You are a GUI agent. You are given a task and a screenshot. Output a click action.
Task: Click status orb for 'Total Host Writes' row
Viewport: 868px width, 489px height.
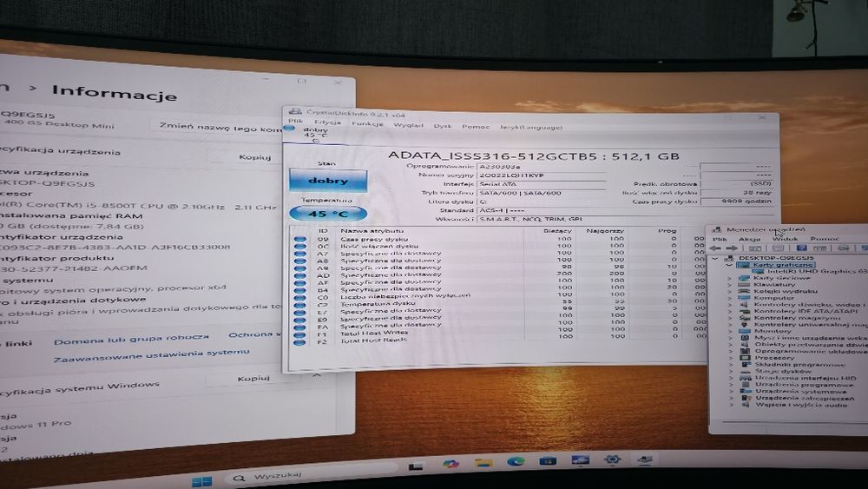click(299, 334)
